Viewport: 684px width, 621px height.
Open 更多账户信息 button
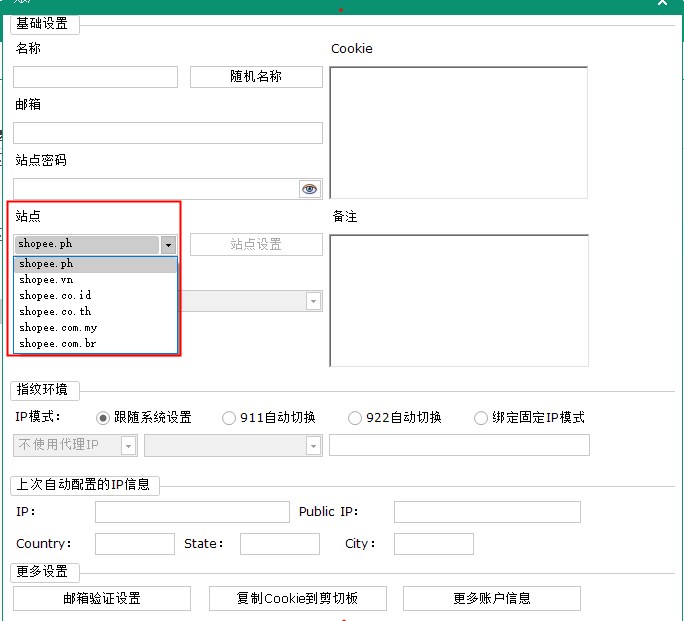click(x=492, y=598)
